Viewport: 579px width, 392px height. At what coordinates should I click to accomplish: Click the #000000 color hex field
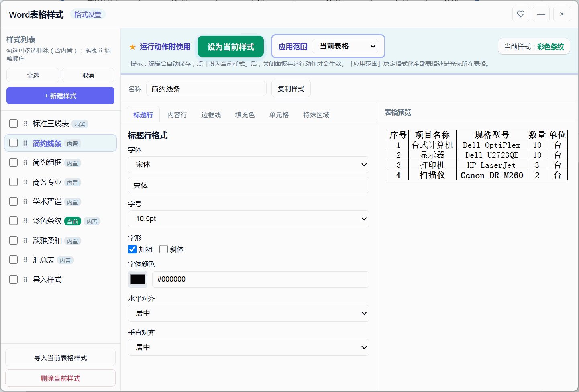[x=260, y=279]
